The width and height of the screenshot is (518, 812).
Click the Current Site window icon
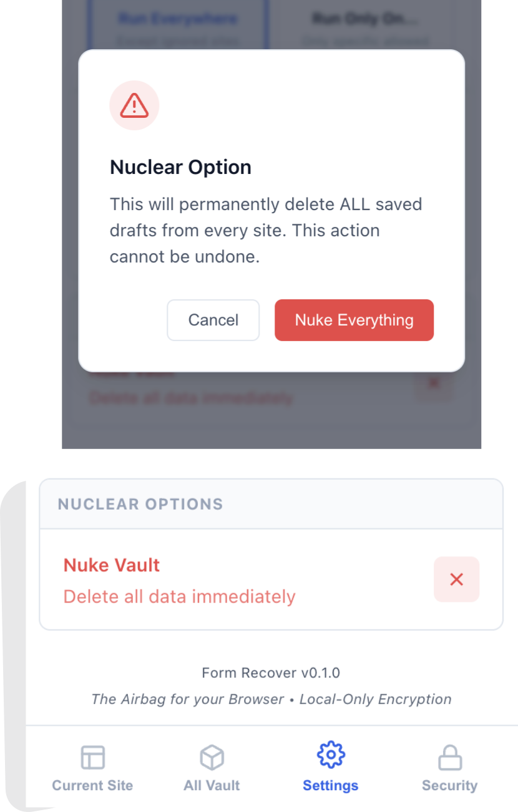click(x=92, y=756)
